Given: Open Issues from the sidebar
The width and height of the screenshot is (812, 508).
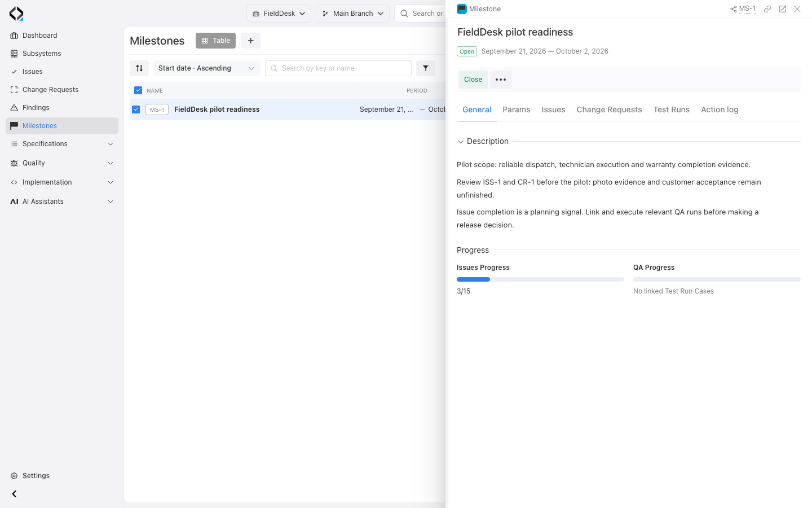Looking at the screenshot, I should 62,72.
